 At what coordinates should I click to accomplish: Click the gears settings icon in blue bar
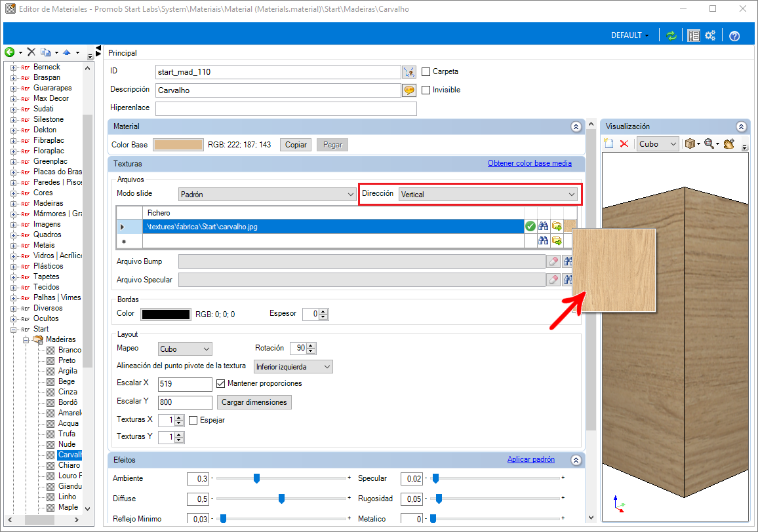(709, 35)
